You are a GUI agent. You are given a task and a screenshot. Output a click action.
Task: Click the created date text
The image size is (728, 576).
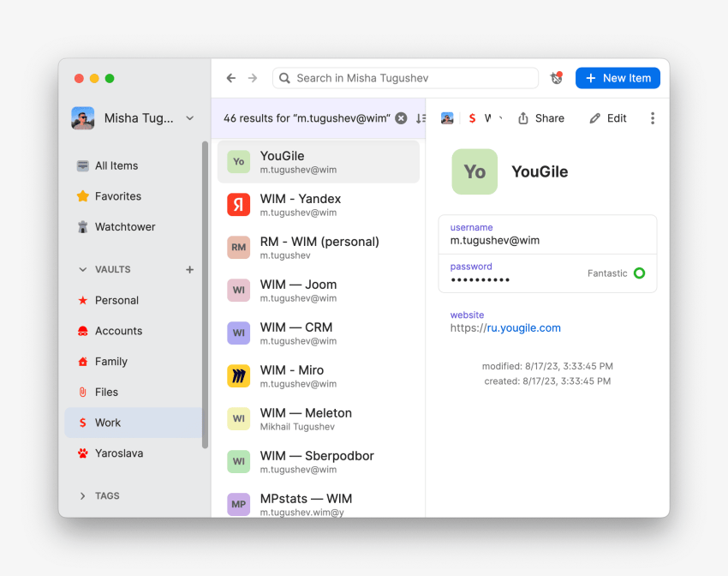(547, 381)
